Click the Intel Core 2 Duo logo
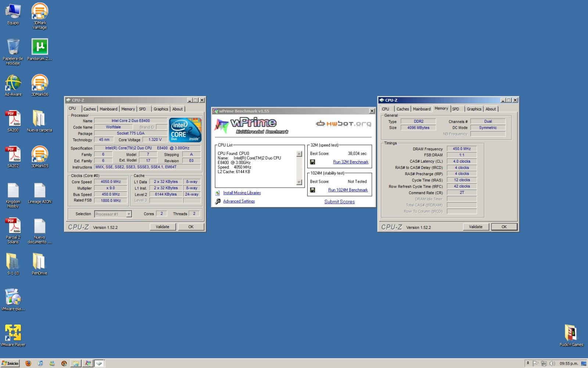588x368 pixels. 185,130
